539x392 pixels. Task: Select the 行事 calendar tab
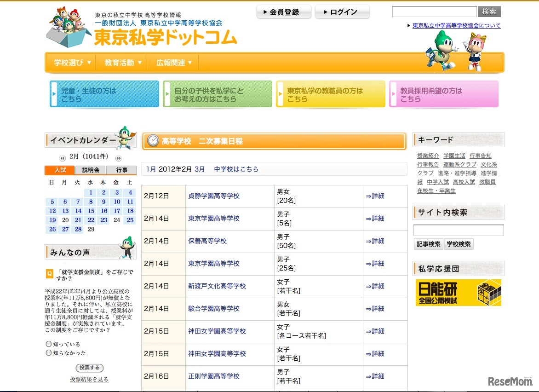pos(121,170)
